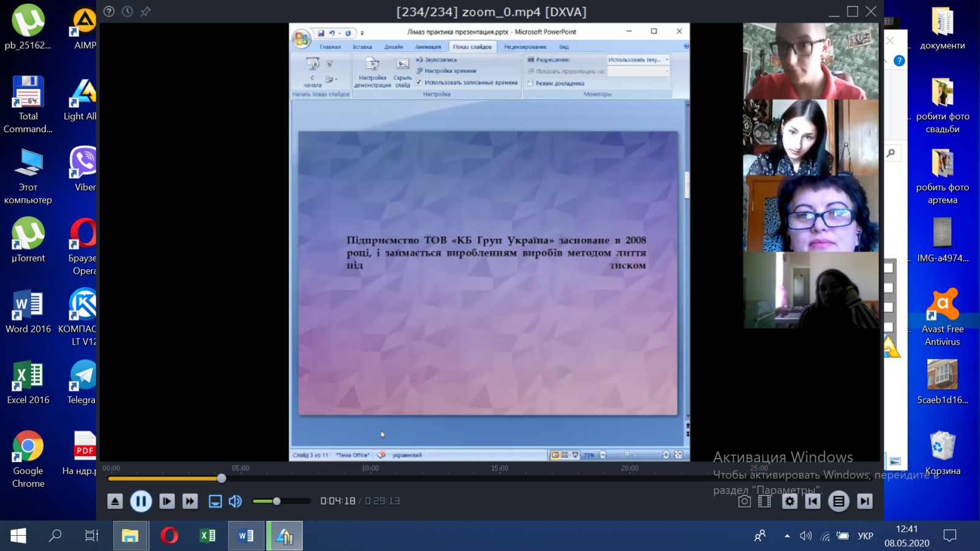Open the УКР language switcher
Viewport: 980px width, 551px height.
(x=865, y=536)
